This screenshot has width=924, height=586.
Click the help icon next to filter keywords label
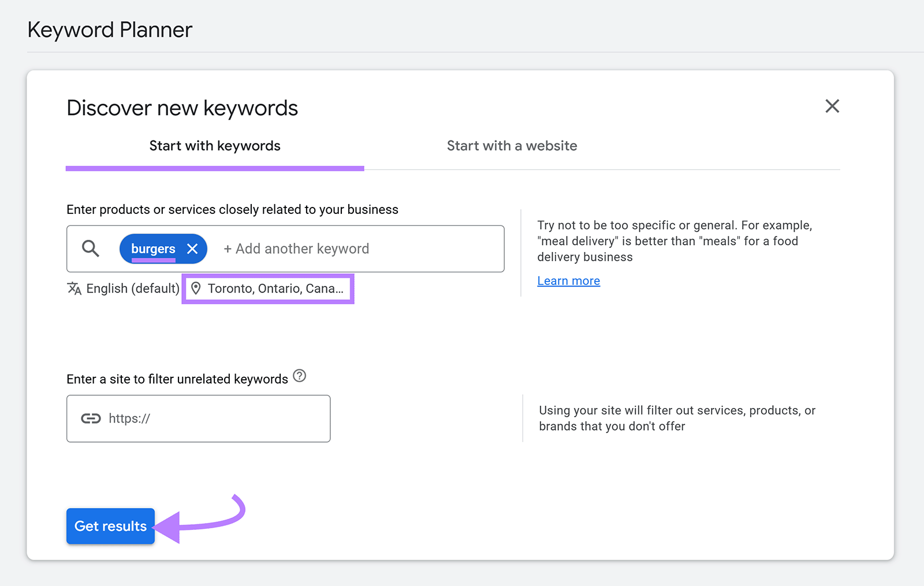point(299,376)
